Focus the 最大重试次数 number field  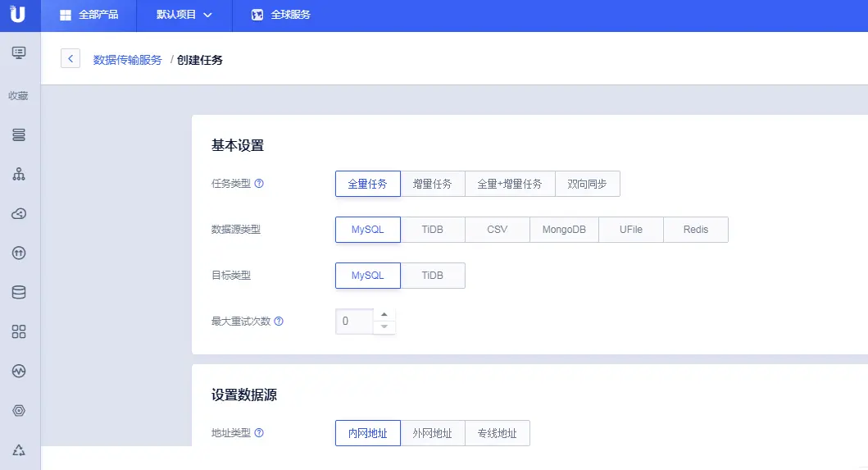point(354,322)
